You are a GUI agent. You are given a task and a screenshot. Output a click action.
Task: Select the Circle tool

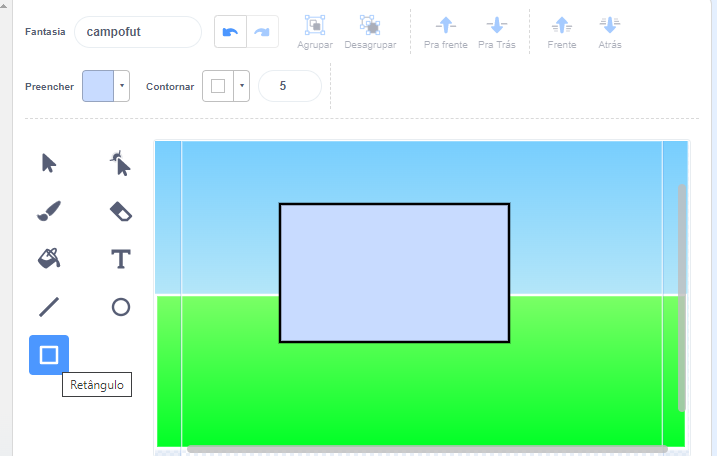pyautogui.click(x=121, y=307)
